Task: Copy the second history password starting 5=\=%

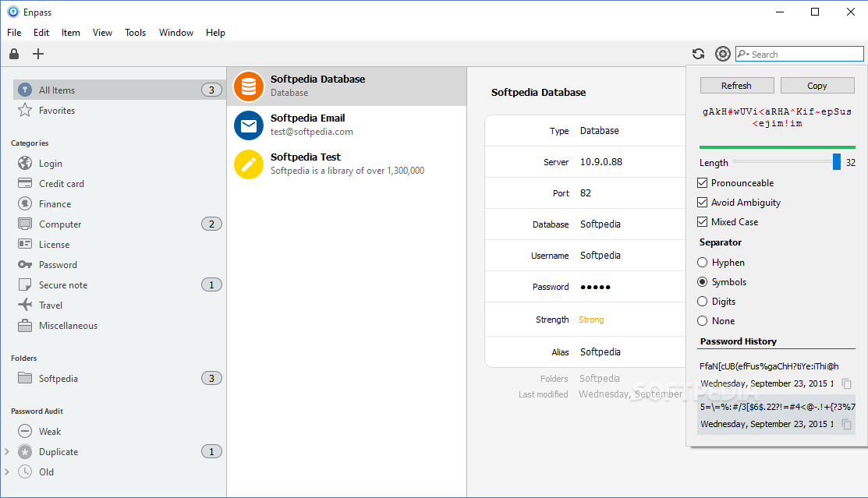Action: (x=846, y=424)
